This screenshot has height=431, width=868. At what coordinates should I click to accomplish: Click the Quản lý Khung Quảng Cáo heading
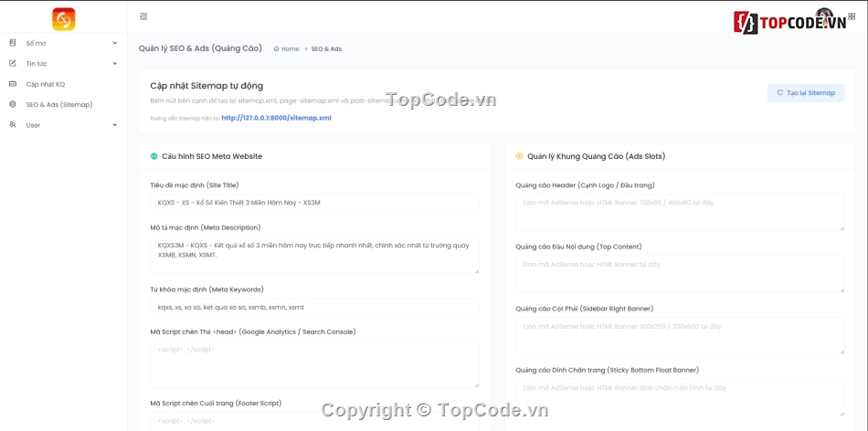(597, 156)
